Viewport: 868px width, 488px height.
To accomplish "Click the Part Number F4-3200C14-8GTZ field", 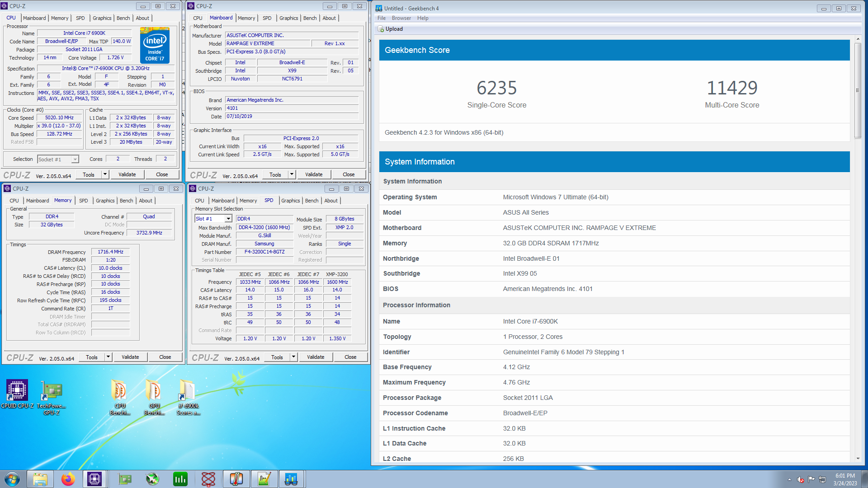I will tap(264, 252).
